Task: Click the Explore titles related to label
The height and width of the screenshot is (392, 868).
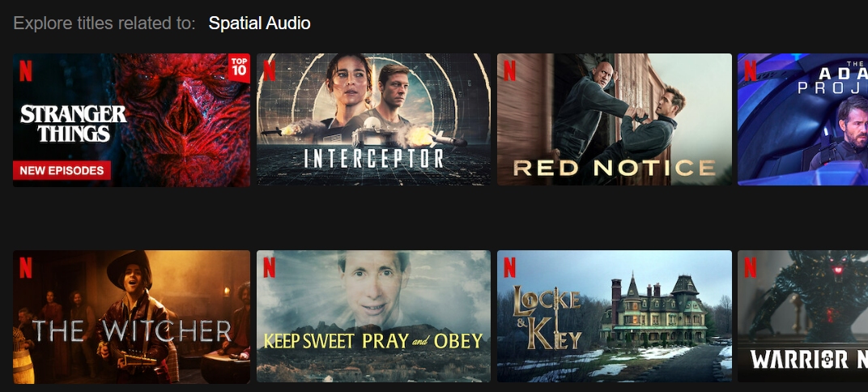Action: click(104, 23)
